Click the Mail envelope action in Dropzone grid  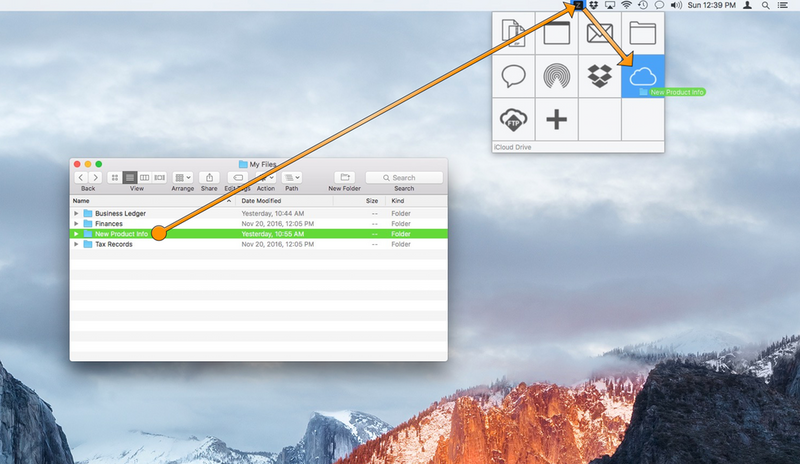[599, 33]
